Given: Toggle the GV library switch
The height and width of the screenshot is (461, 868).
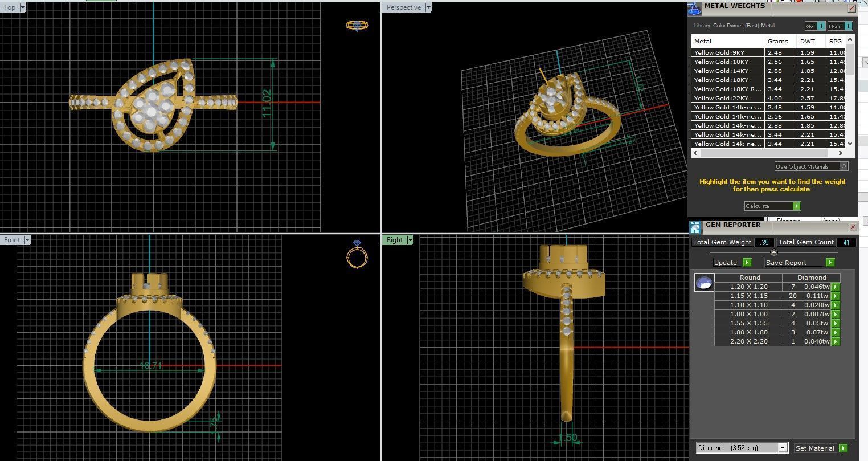Looking at the screenshot, I should tap(820, 26).
